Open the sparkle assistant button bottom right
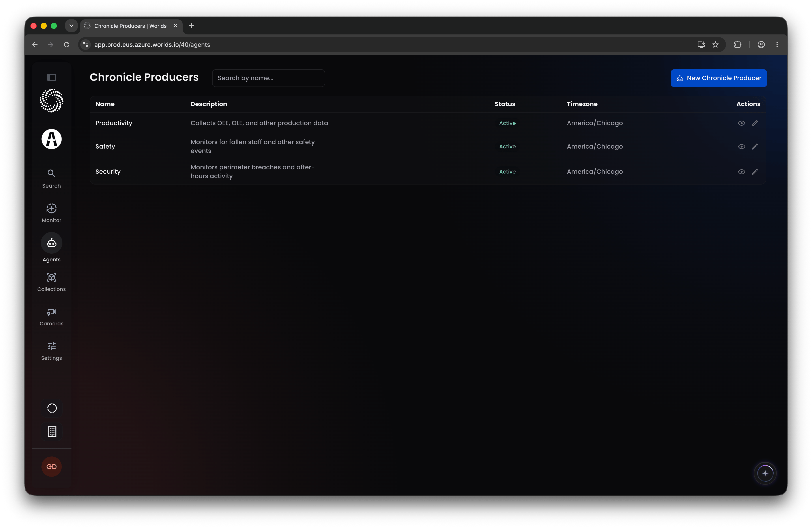Screen dimensions: 812x528 coord(765,473)
